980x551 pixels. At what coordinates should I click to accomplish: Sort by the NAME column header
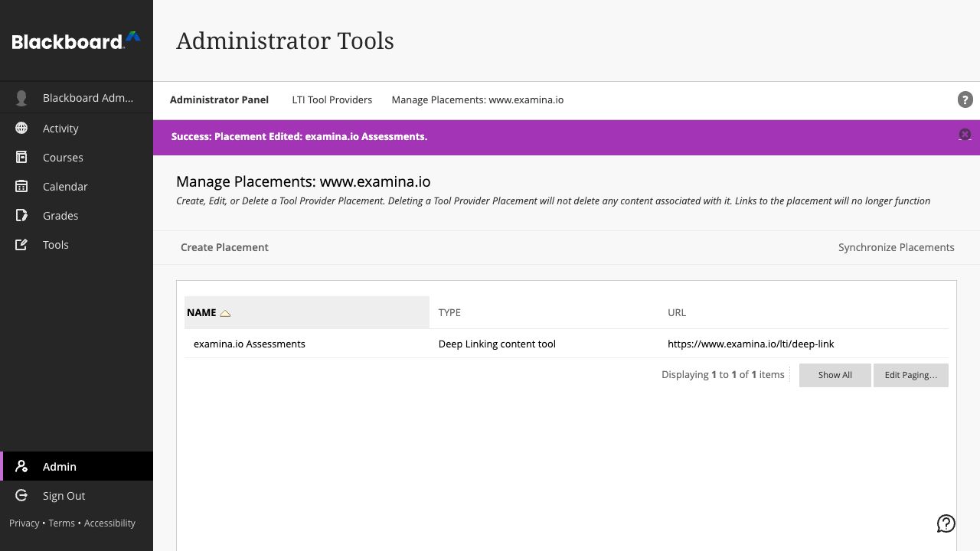click(x=201, y=312)
